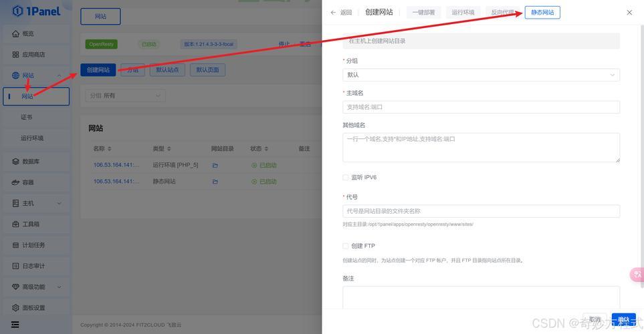The height and width of the screenshot is (334, 644).
Task: Click the top 网站 tab button
Action: 100,17
